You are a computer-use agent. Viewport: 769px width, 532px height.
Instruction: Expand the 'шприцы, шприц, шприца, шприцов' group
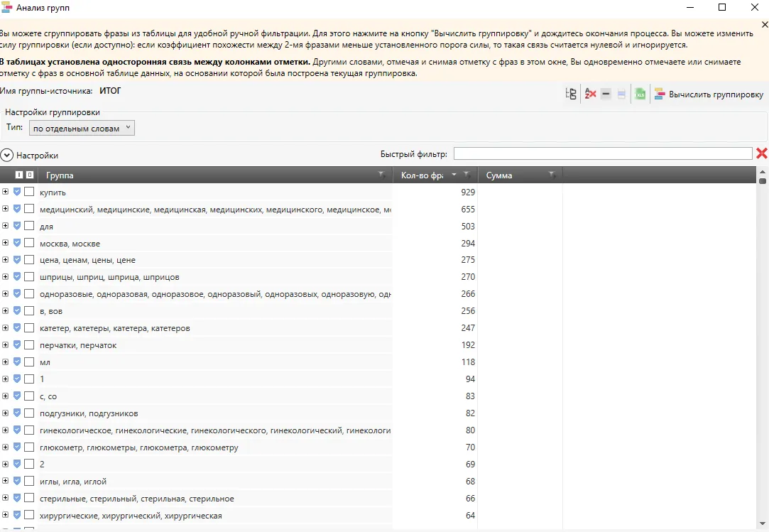pyautogui.click(x=6, y=276)
